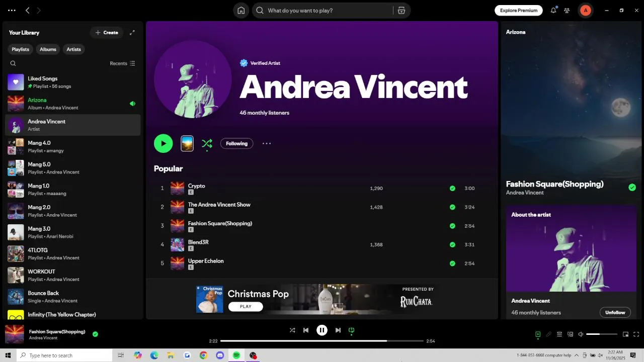
Task: Open the What's New notifications bell
Action: click(553, 11)
